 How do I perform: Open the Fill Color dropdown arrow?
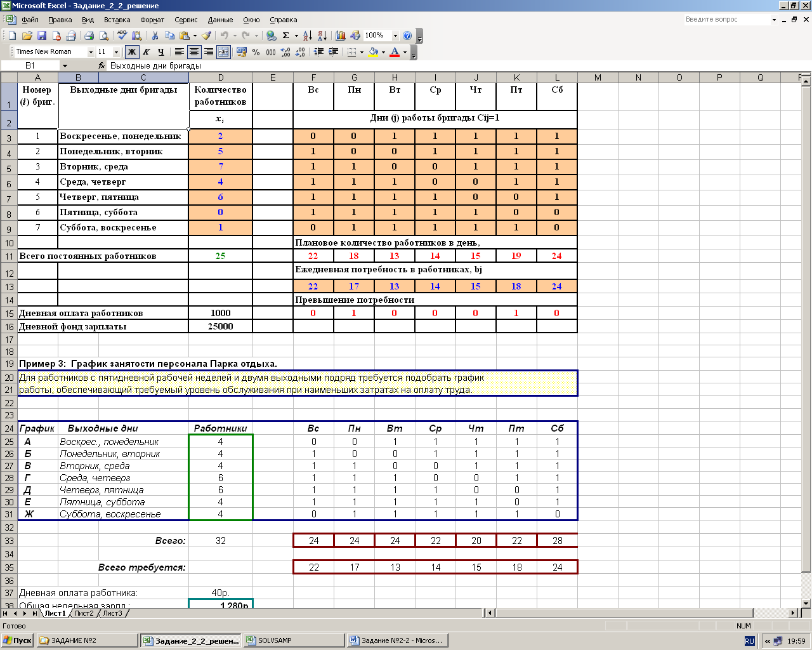point(384,52)
